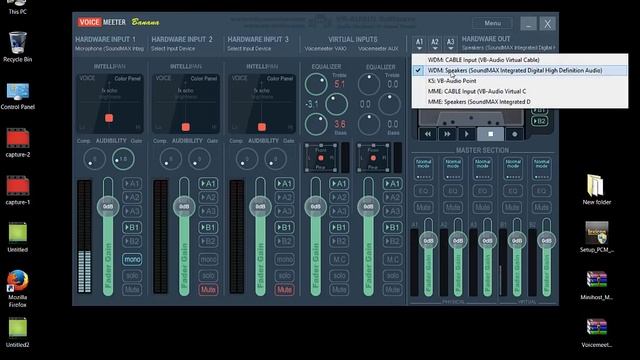Click the cassette record button
The height and width of the screenshot is (360, 640).
[514, 134]
